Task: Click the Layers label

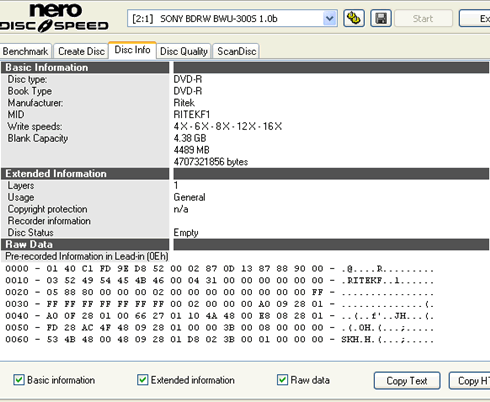Action: [x=21, y=186]
